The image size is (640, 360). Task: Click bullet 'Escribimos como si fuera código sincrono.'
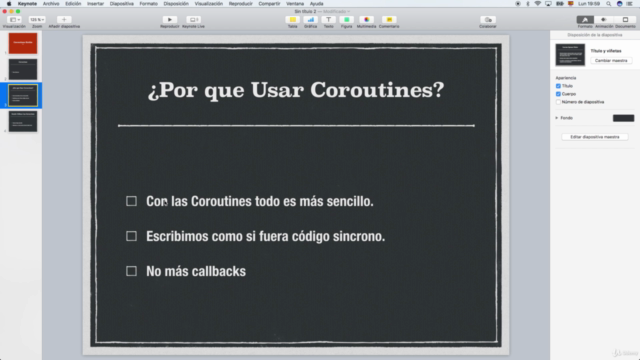tap(265, 236)
